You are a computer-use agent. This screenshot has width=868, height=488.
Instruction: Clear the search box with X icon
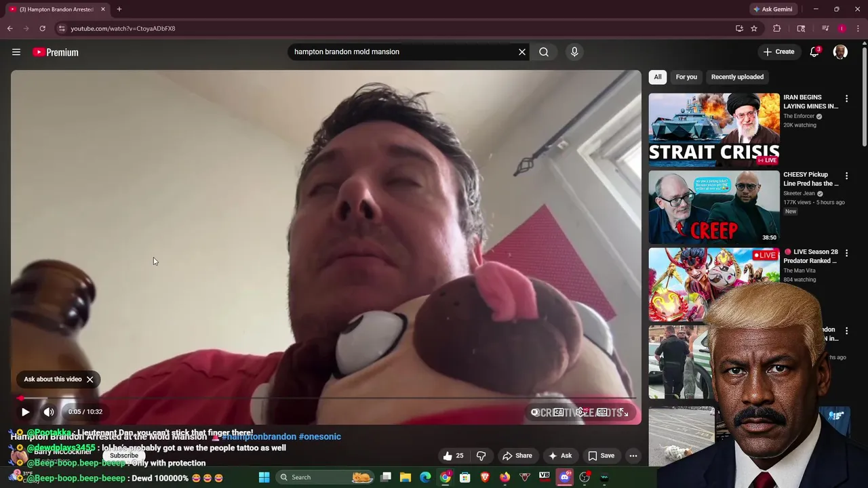(x=522, y=52)
